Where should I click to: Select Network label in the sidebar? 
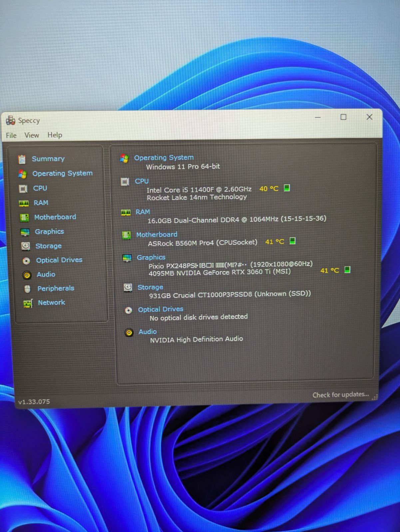click(52, 302)
